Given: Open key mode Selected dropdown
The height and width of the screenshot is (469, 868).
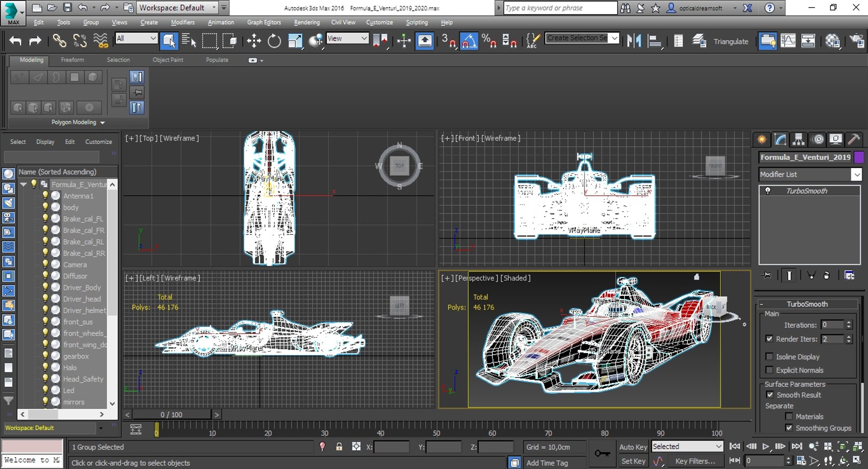Looking at the screenshot, I should [687, 446].
